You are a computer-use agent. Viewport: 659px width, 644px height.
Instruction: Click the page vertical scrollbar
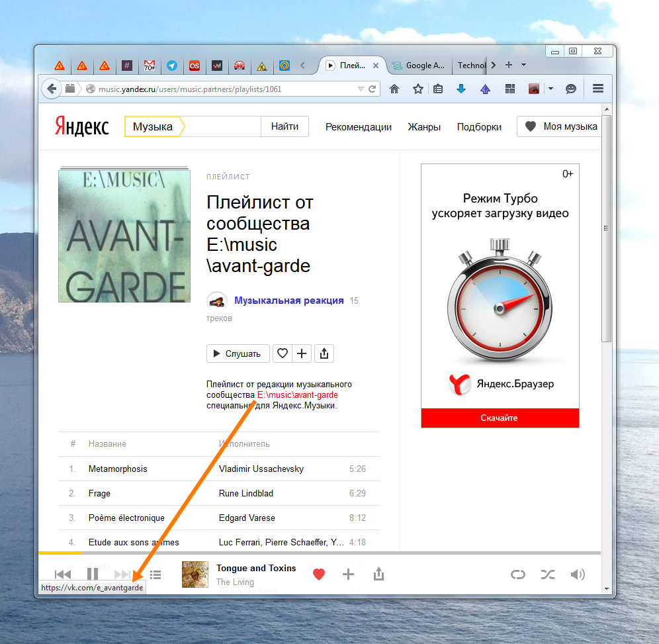[x=606, y=229]
